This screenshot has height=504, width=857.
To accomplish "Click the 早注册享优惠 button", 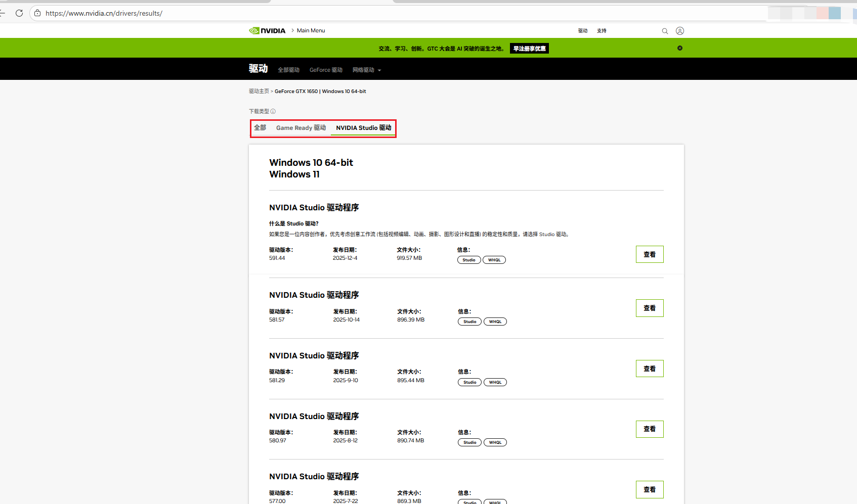I will [x=530, y=49].
